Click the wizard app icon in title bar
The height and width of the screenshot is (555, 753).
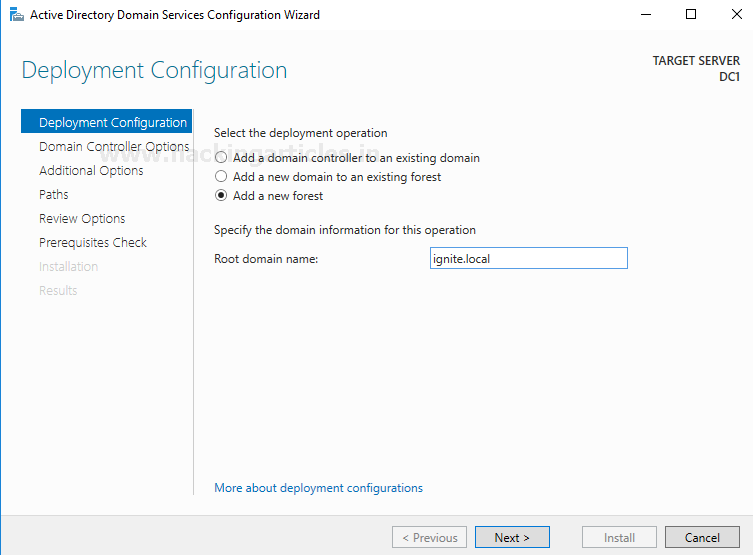15,15
